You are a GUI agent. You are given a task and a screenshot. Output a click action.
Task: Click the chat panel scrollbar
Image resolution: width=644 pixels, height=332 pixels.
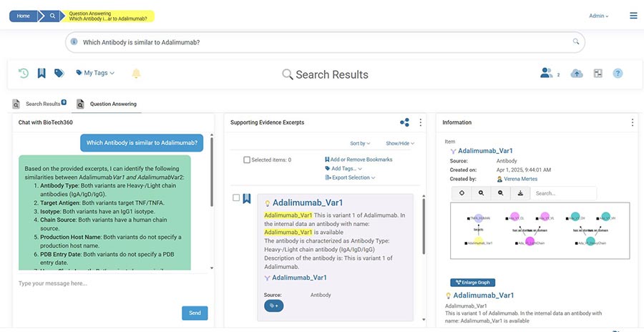point(212,171)
